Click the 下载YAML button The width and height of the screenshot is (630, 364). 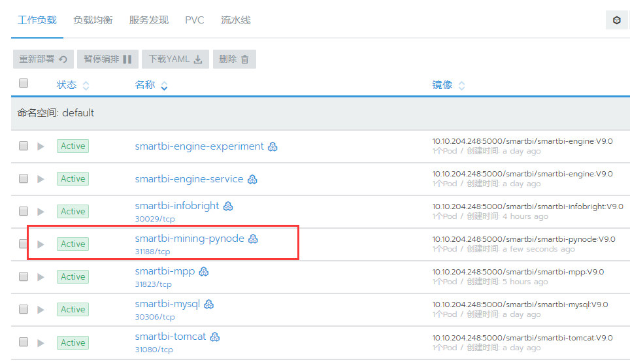coord(176,59)
